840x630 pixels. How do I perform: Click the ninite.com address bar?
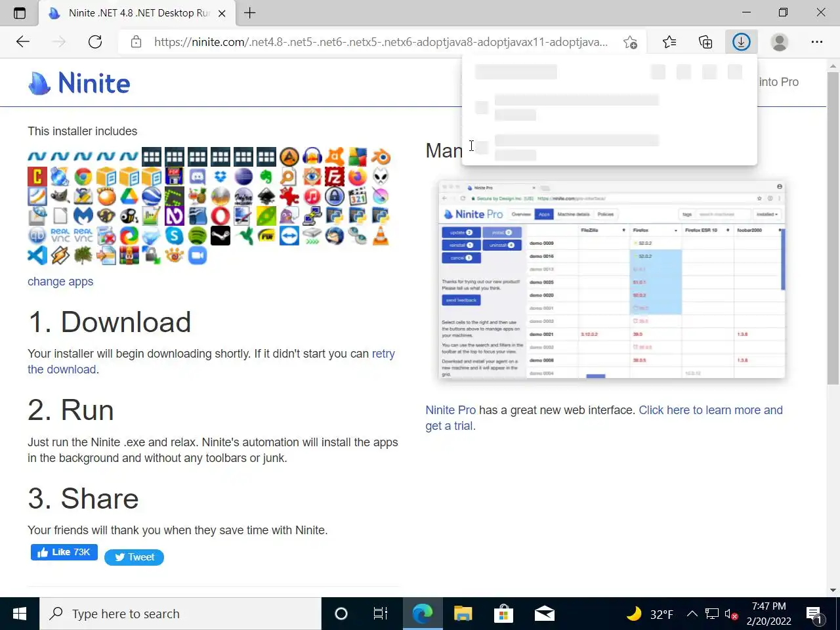[381, 42]
